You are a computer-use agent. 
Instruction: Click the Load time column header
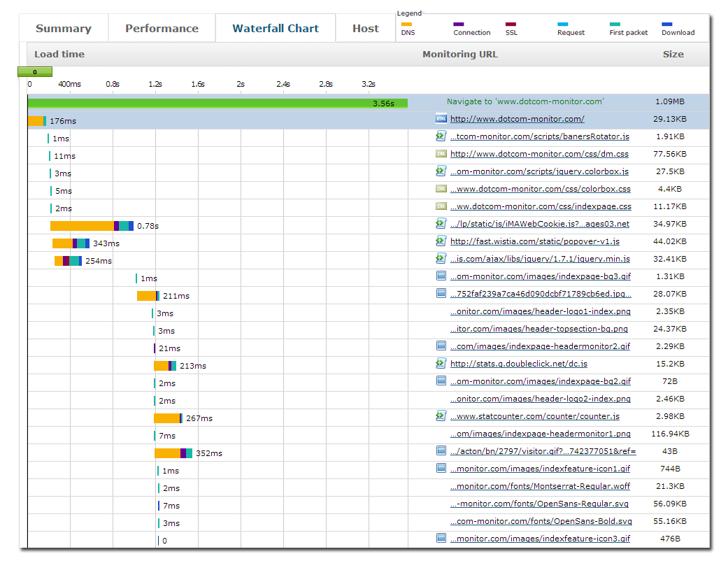click(x=59, y=54)
